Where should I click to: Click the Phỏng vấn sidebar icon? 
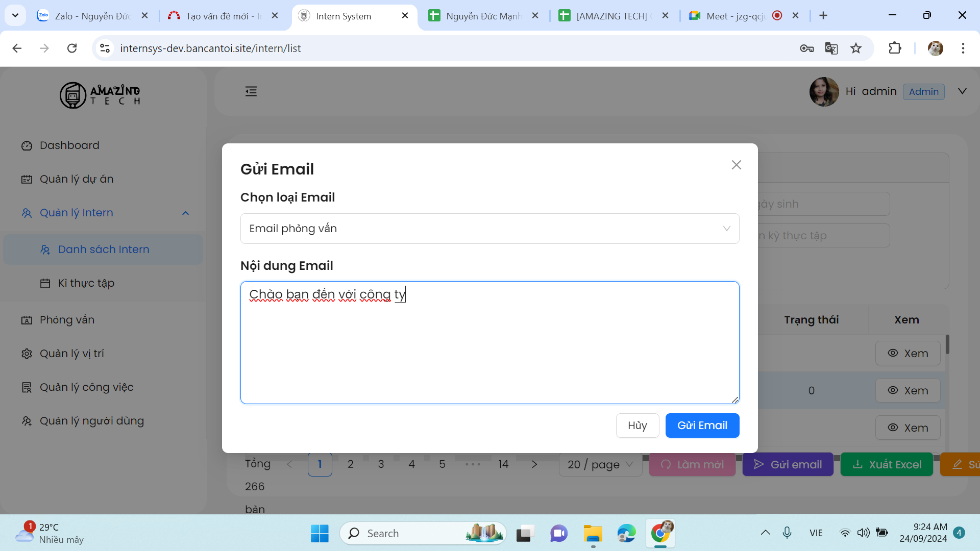tap(27, 320)
